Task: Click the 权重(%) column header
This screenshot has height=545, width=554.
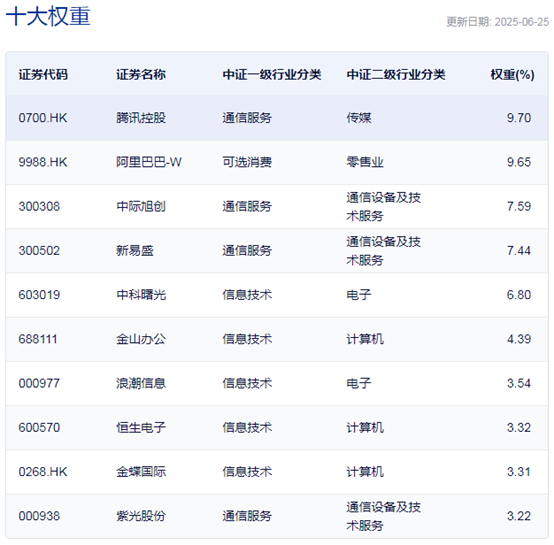Action: (512, 75)
